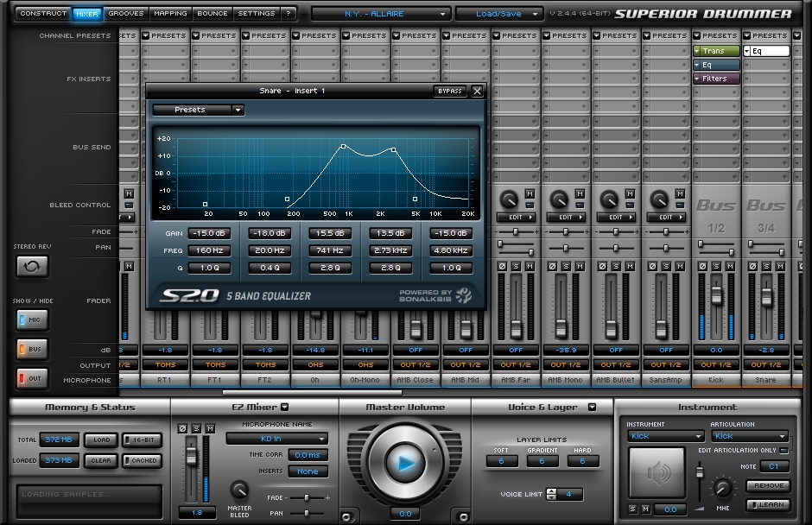
Task: Click the left bolt under Master Volume
Action: tap(346, 516)
